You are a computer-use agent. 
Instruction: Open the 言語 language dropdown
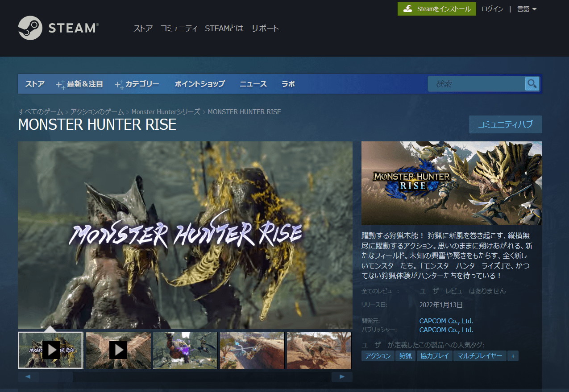point(527,9)
